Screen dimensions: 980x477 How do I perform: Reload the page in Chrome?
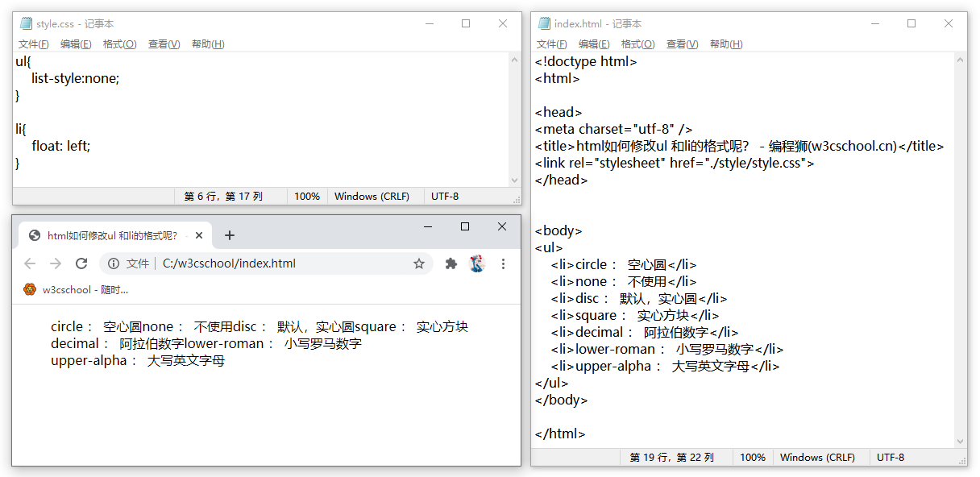tap(81, 263)
